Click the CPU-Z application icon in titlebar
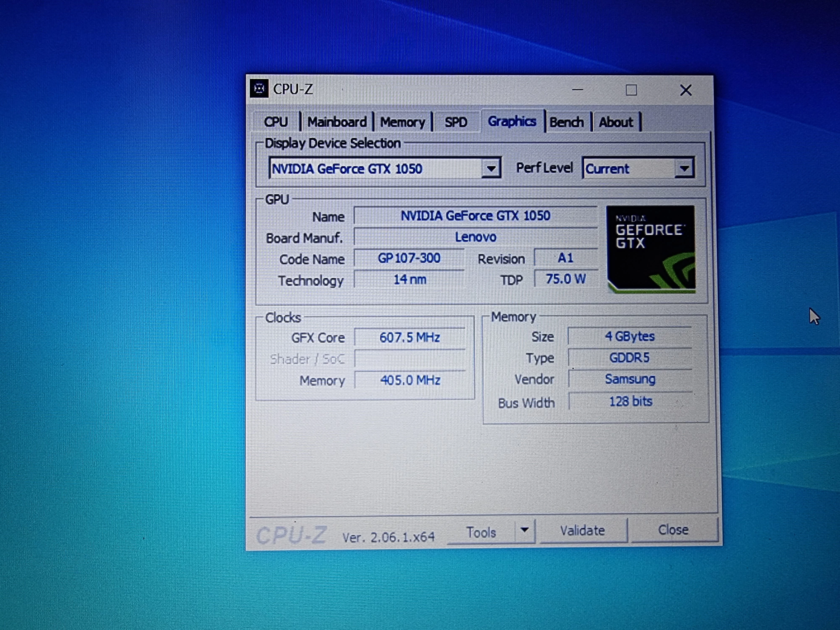 260,89
